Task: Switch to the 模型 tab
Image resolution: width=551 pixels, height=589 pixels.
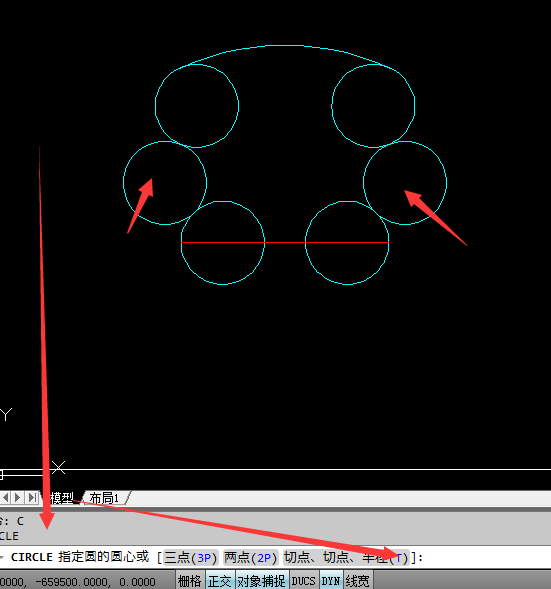Action: point(61,498)
